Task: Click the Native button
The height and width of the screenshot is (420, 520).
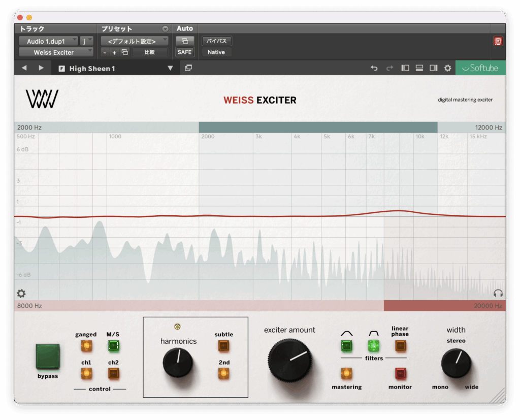Action: pyautogui.click(x=216, y=52)
